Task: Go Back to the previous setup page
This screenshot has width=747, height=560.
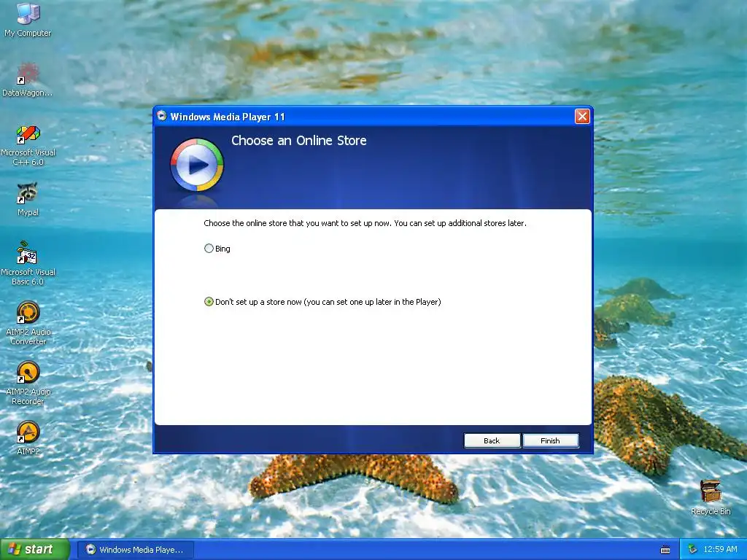Action: 492,440
